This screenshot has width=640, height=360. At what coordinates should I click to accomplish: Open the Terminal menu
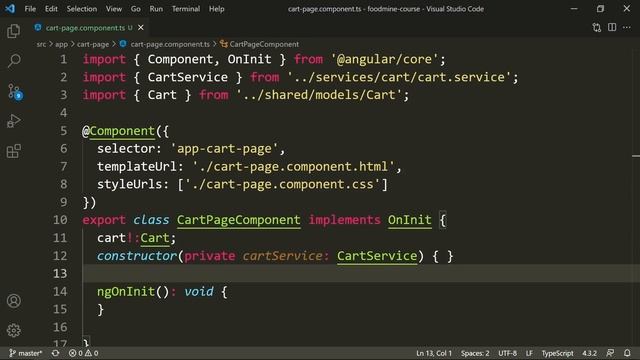tap(186, 9)
